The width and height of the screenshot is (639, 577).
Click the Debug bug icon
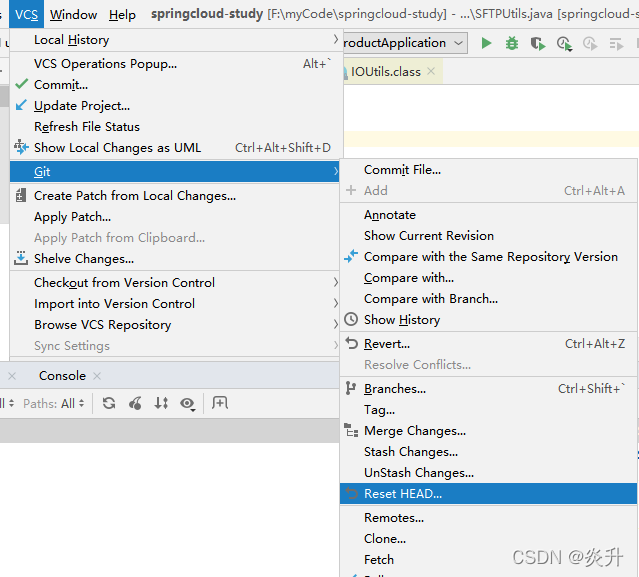point(512,43)
